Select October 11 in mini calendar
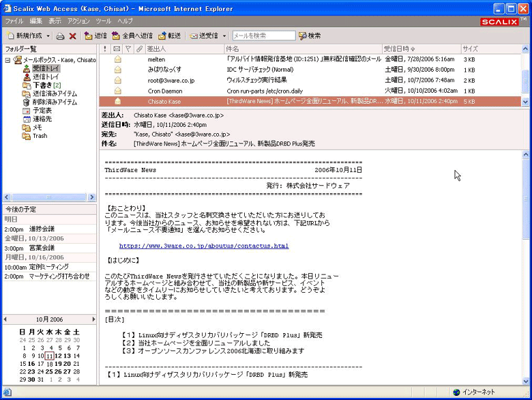The image size is (532, 400). tap(50, 356)
